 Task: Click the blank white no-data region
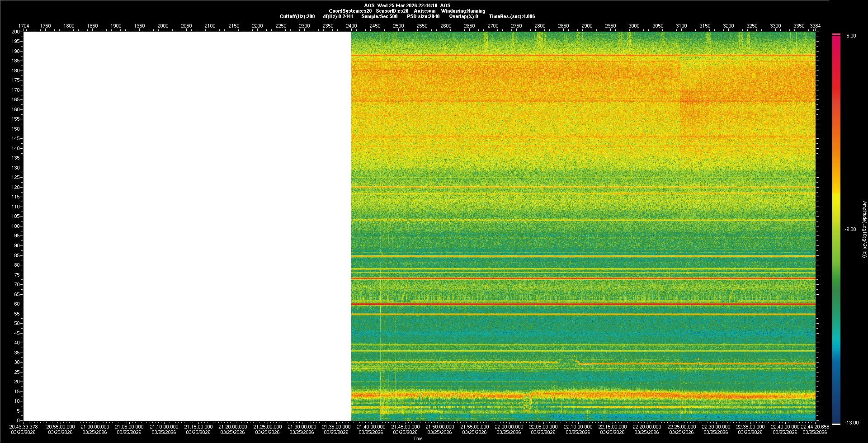(187, 226)
